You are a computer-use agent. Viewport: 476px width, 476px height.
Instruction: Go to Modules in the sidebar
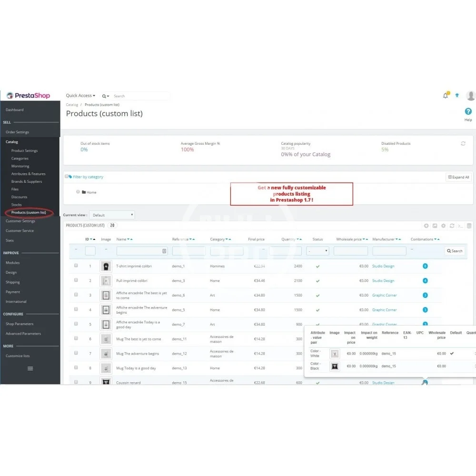[12, 263]
